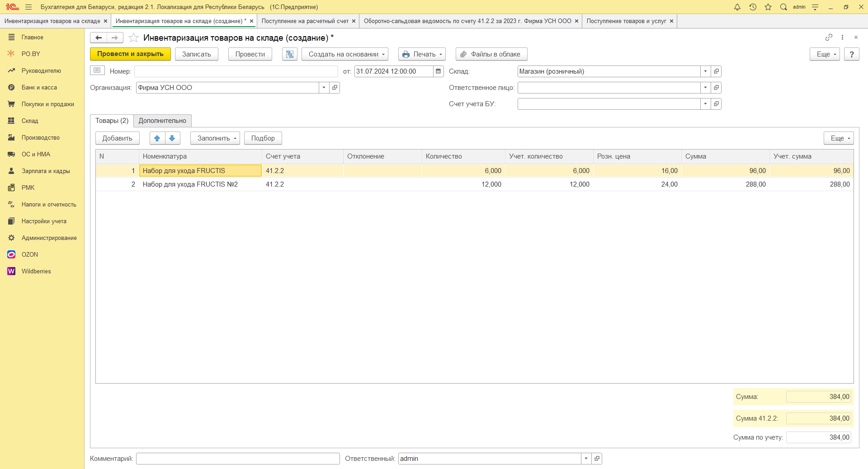Click the document status icon next to Номер
868x469 pixels.
[97, 70]
